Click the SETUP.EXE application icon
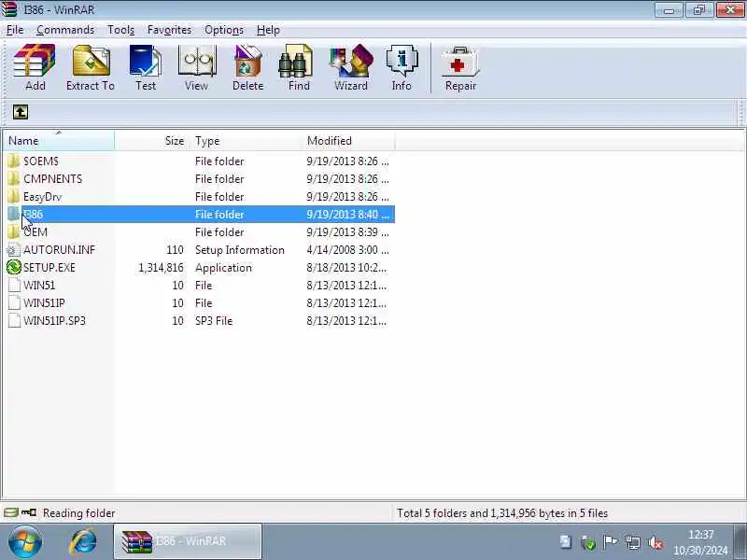Viewport: 747px width, 560px height. tap(14, 268)
